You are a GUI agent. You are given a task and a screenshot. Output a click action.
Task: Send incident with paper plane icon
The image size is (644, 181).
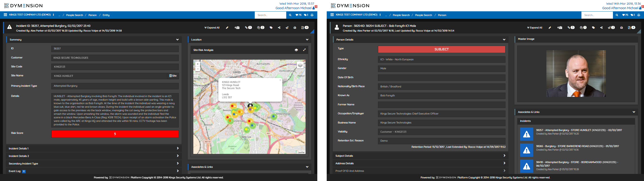click(287, 28)
